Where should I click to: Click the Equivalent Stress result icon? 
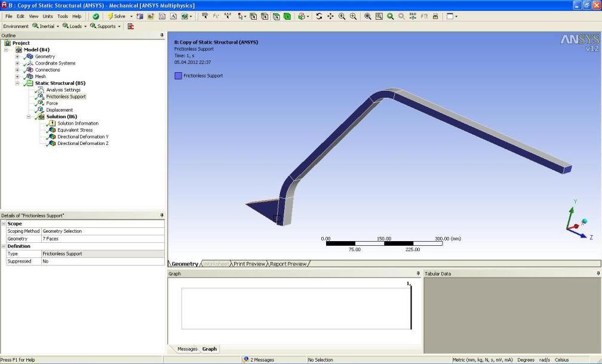(x=51, y=130)
